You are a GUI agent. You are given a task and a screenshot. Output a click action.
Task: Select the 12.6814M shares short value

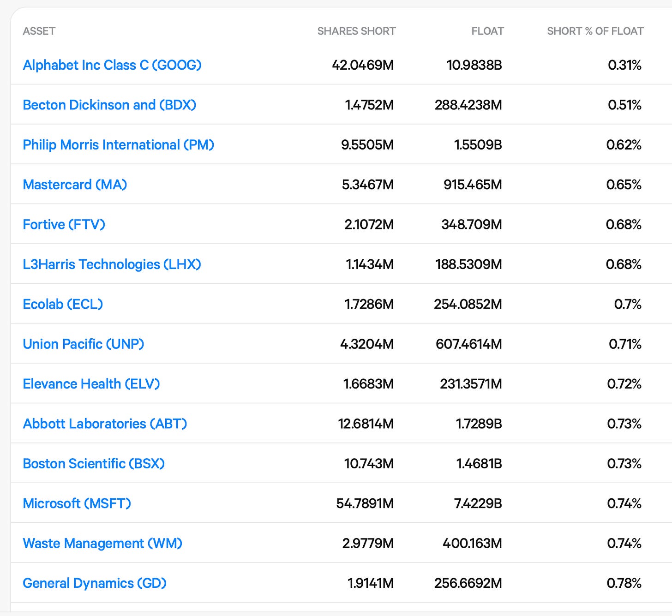point(366,424)
